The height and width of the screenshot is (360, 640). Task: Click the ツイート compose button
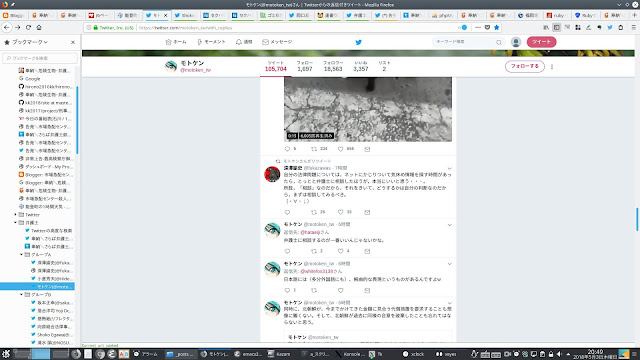coord(541,42)
